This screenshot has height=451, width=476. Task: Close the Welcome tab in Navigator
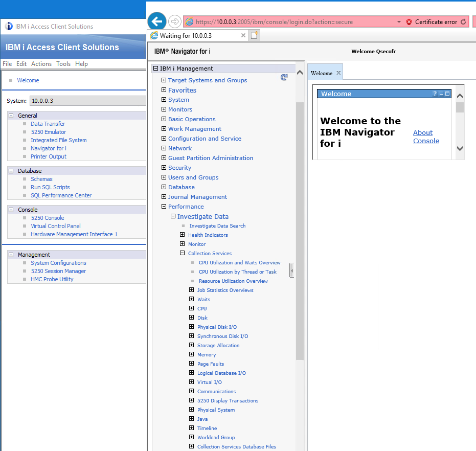click(338, 73)
